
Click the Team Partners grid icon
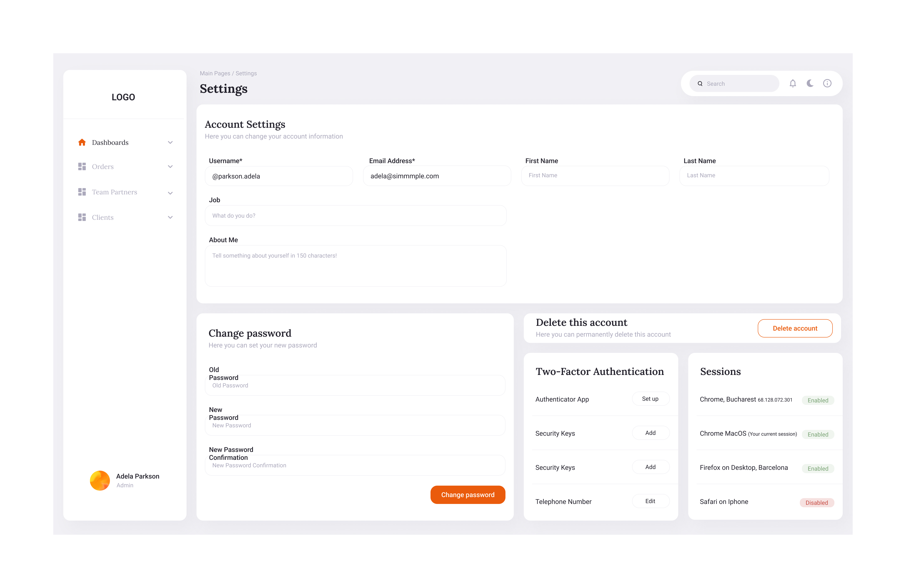(x=82, y=192)
